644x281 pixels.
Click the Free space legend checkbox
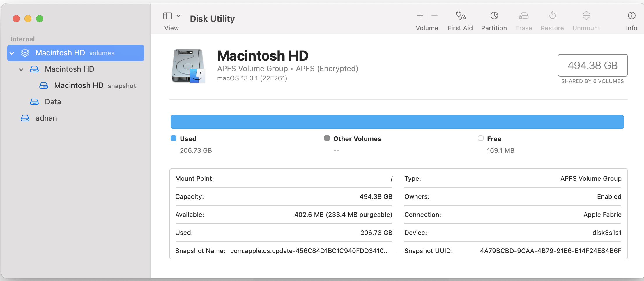(x=480, y=138)
